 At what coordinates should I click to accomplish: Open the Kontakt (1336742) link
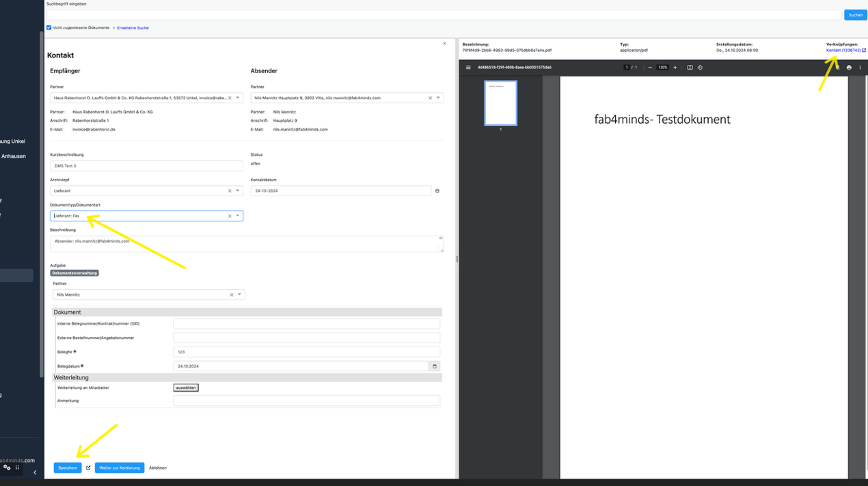pyautogui.click(x=843, y=51)
